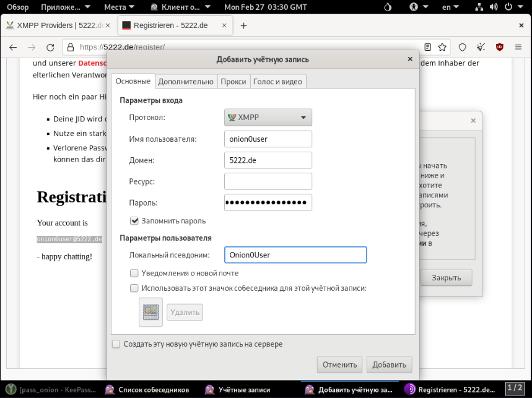Click the buddy icon image placeholder
The width and height of the screenshot is (532, 398).
pyautogui.click(x=150, y=312)
